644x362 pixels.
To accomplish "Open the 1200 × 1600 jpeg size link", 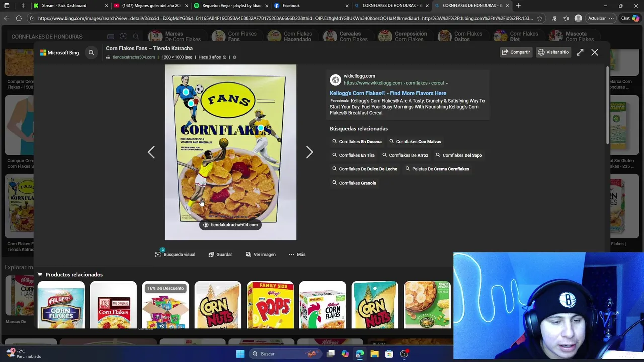I will tap(177, 57).
